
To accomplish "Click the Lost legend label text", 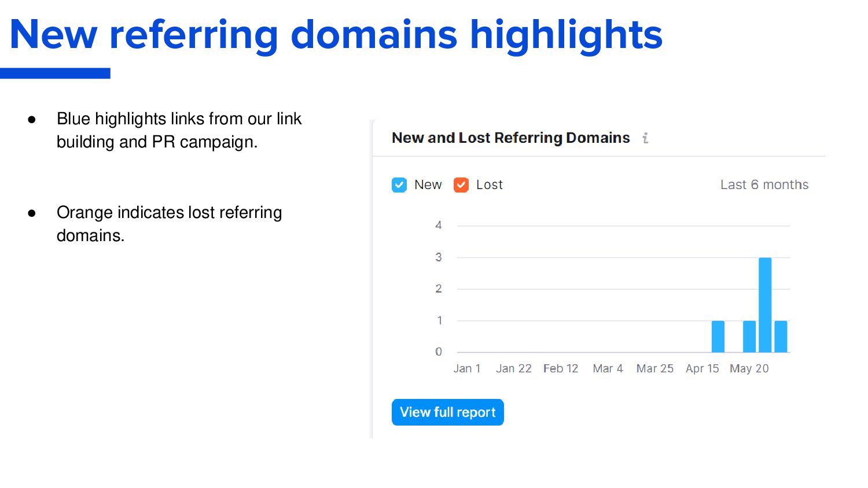I will (490, 185).
